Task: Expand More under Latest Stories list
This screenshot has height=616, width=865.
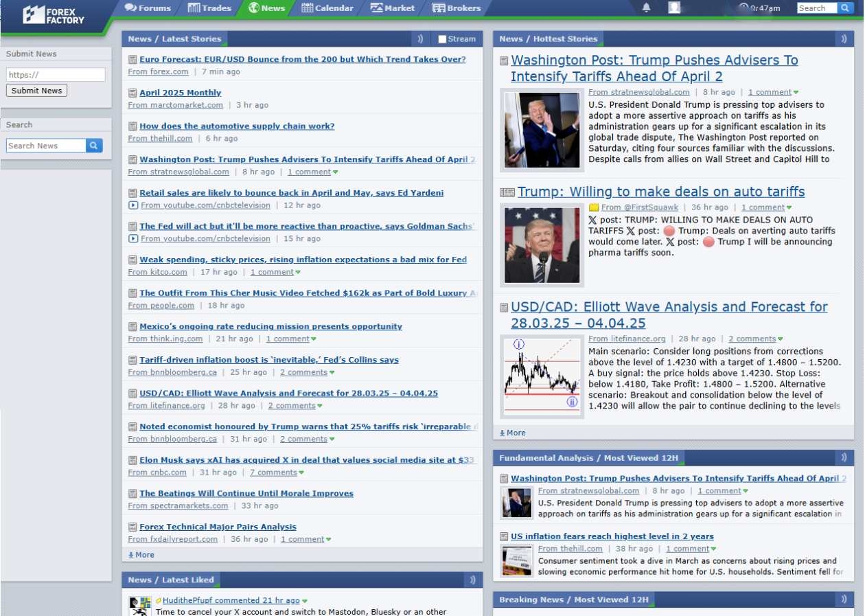Action: pyautogui.click(x=141, y=555)
